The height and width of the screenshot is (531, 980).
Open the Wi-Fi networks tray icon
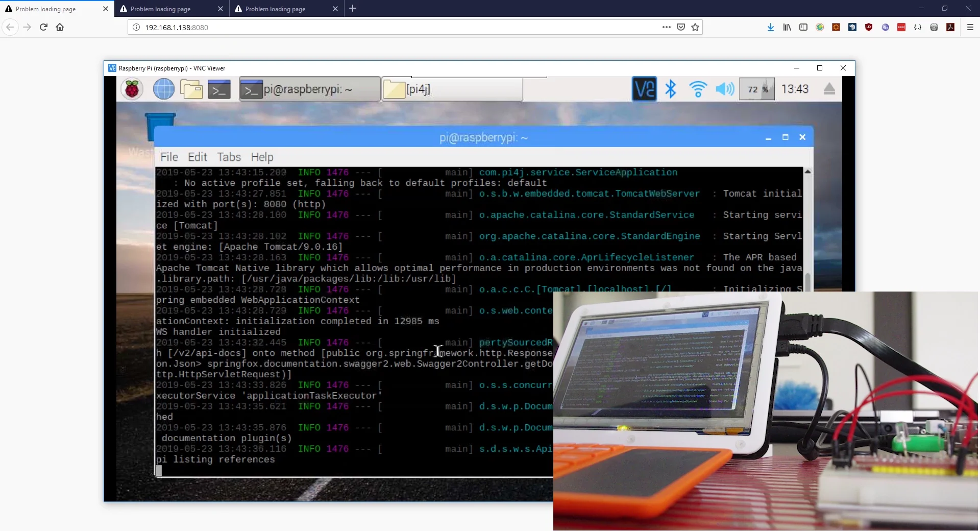pyautogui.click(x=698, y=89)
